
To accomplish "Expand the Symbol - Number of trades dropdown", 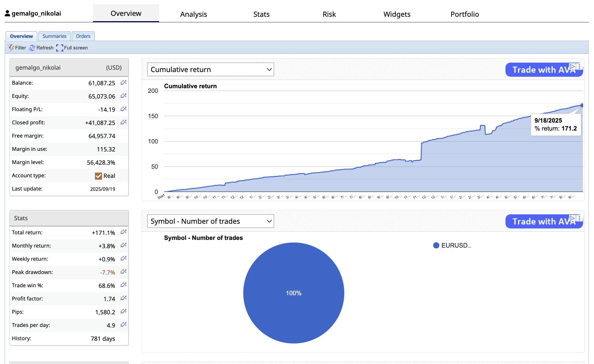I will 211,221.
